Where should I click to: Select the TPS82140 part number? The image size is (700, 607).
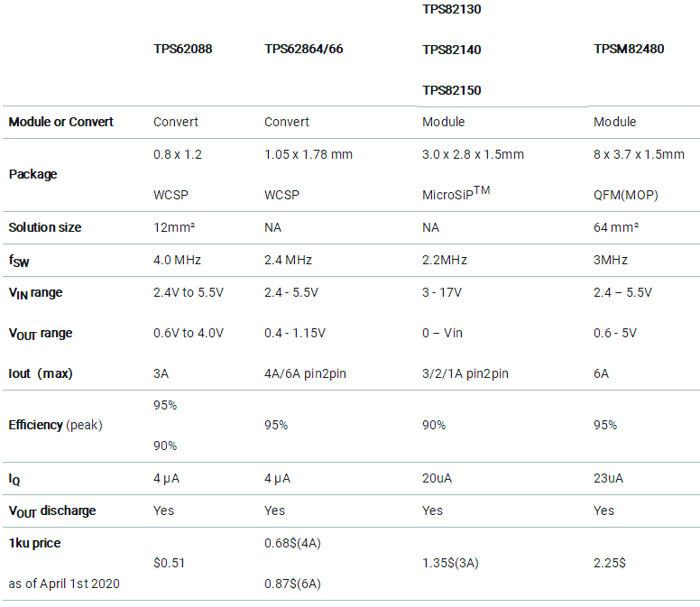click(x=452, y=50)
